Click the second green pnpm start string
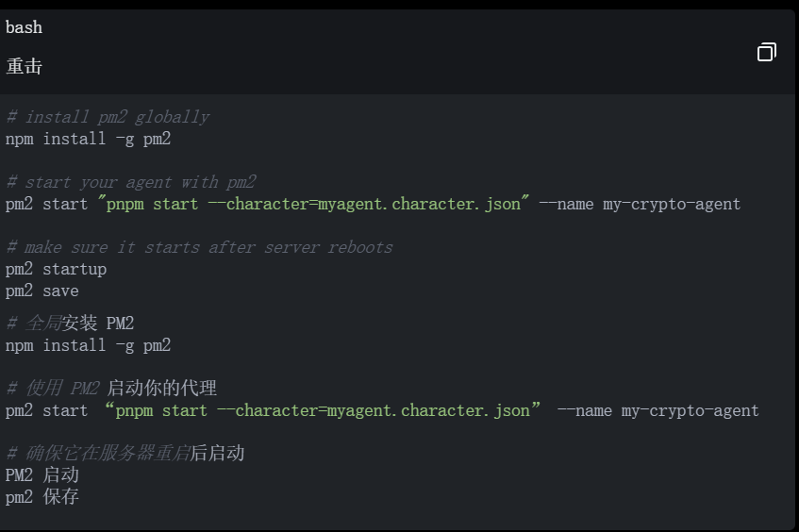The height and width of the screenshot is (532, 799). (x=323, y=410)
